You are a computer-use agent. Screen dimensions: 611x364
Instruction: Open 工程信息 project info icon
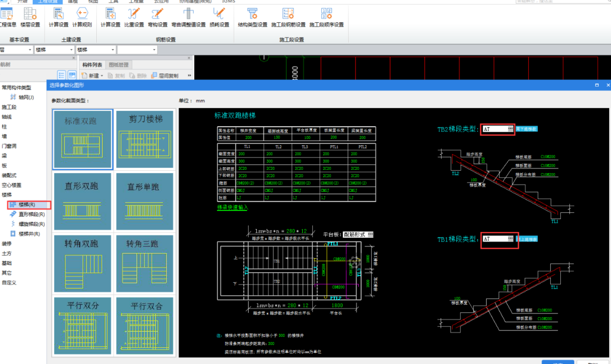[8, 18]
